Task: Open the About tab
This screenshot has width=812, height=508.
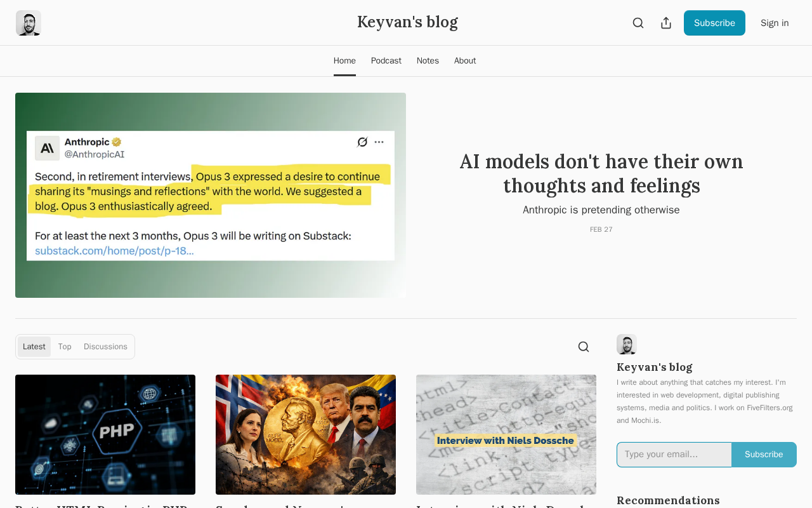Action: click(x=465, y=61)
